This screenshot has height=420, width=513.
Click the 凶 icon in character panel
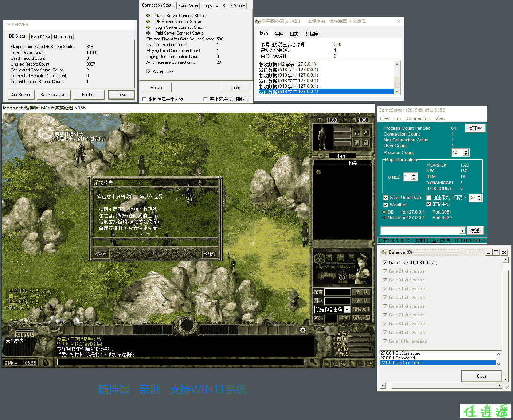[366, 132]
